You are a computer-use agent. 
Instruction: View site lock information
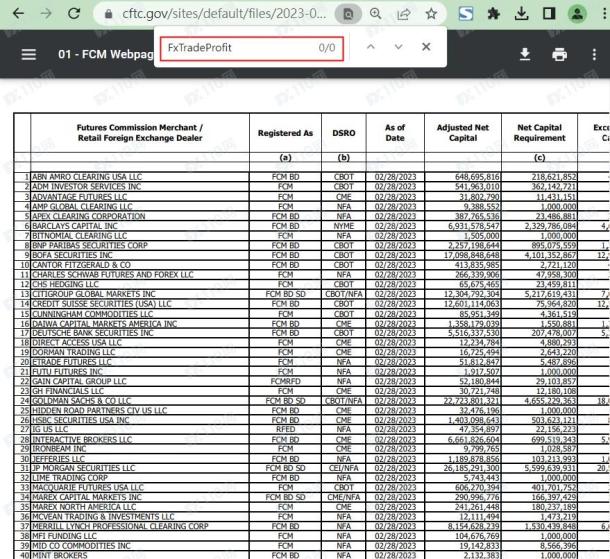click(x=109, y=14)
